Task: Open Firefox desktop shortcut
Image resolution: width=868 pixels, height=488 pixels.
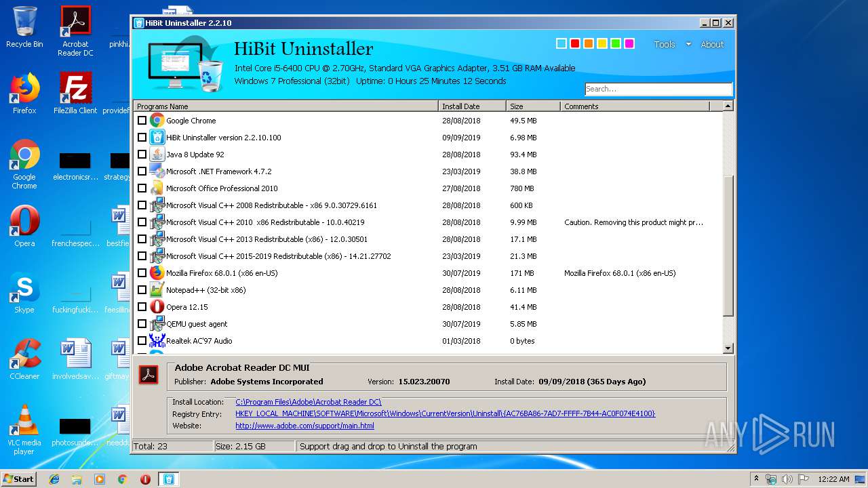Action: [x=24, y=94]
